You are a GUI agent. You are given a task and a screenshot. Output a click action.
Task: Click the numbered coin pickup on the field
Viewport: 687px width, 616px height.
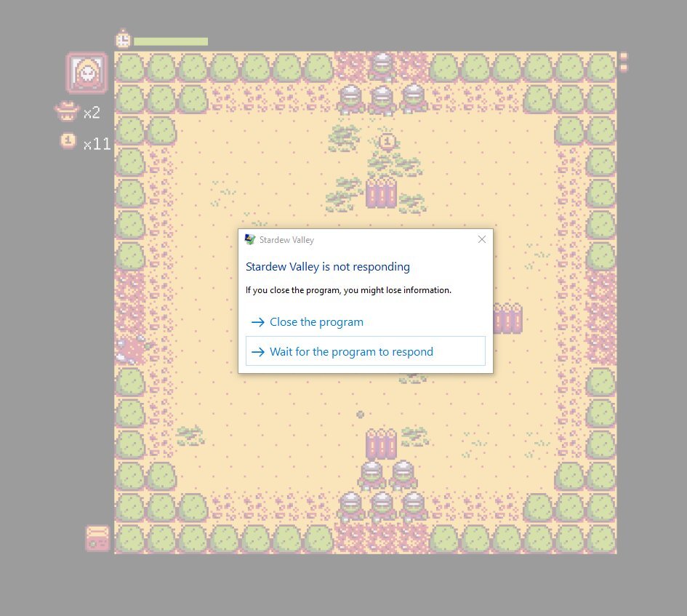pos(387,142)
